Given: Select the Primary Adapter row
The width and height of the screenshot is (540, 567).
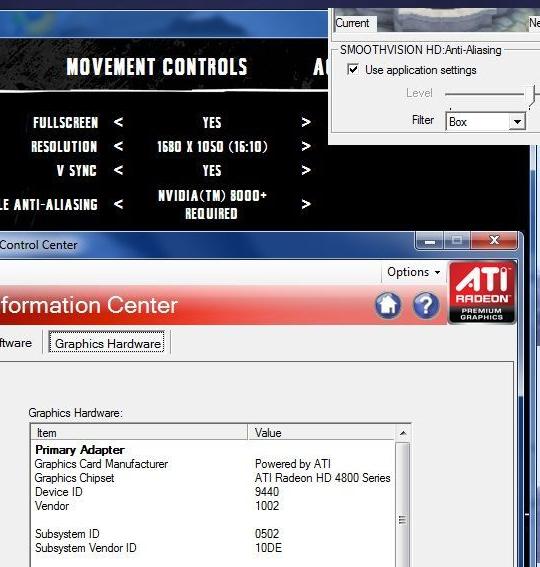Looking at the screenshot, I should pos(213,450).
